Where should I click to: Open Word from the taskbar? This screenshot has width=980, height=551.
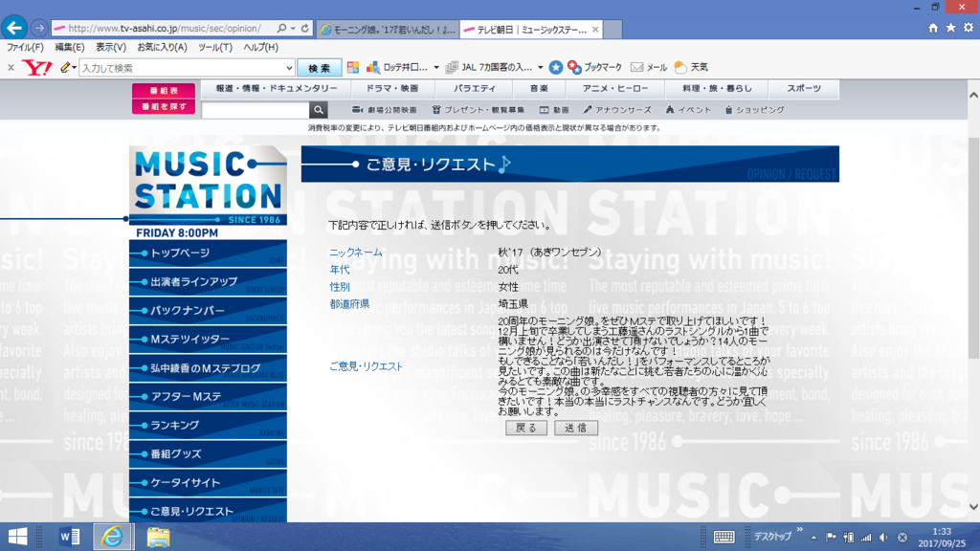tap(69, 537)
